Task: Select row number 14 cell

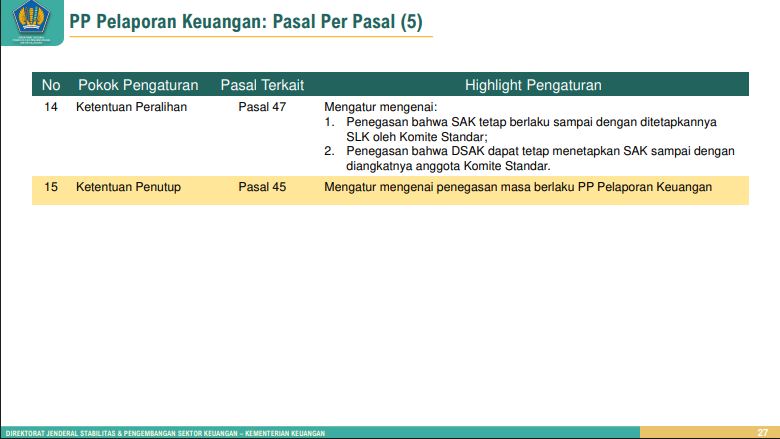Action: pyautogui.click(x=51, y=107)
